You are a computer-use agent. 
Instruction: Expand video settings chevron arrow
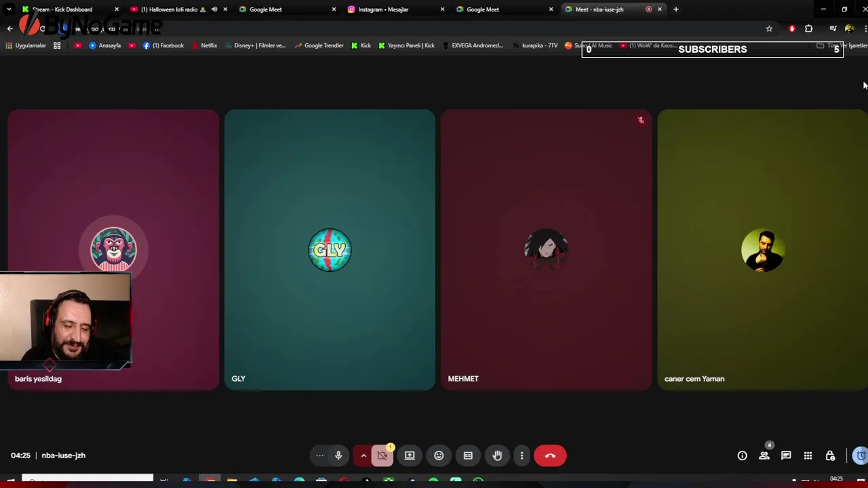coord(363,455)
